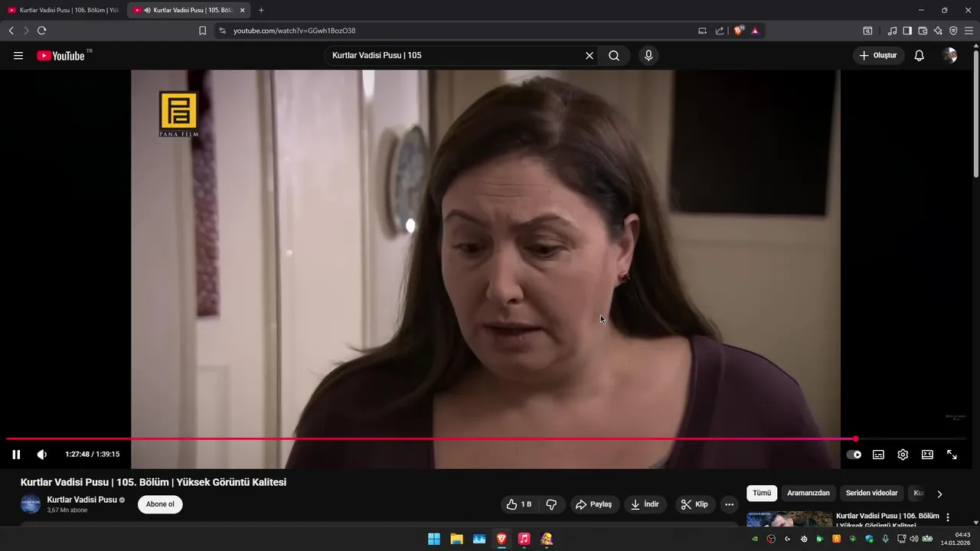Open the 106. Bölüm suggested video thumbnail
Viewport: 980px width, 551px height.
(x=789, y=519)
